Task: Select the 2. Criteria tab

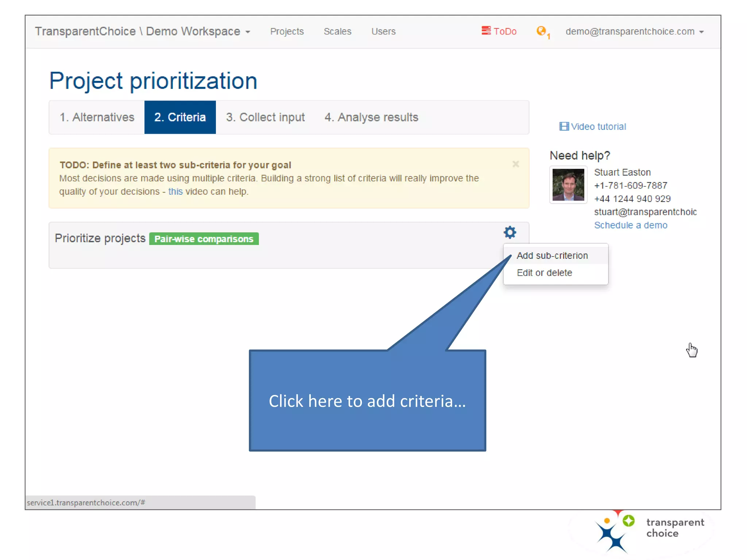Action: point(180,117)
